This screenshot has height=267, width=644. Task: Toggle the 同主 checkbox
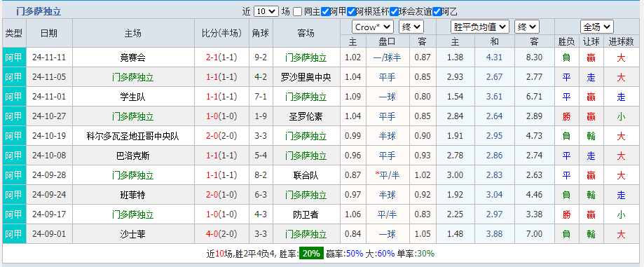pyautogui.click(x=298, y=11)
